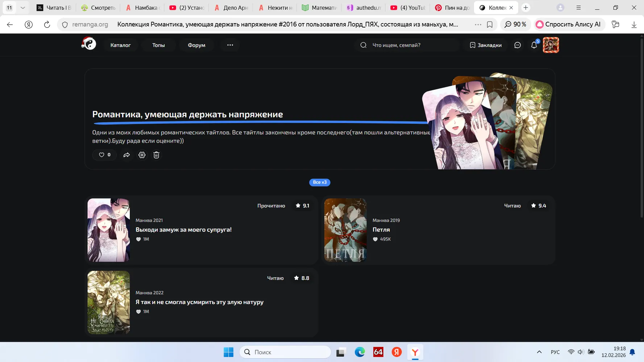
Task: Open Топы section
Action: tap(158, 45)
